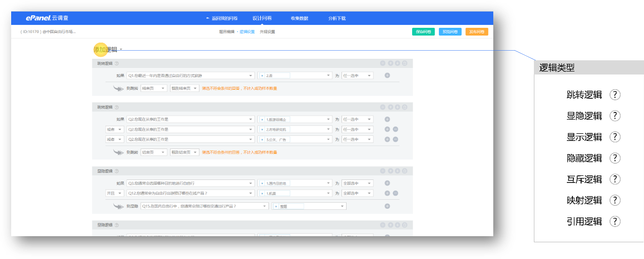Screen dimensions: 644x259
Task: Open the Q1 question dropdown
Action: pyautogui.click(x=190, y=76)
